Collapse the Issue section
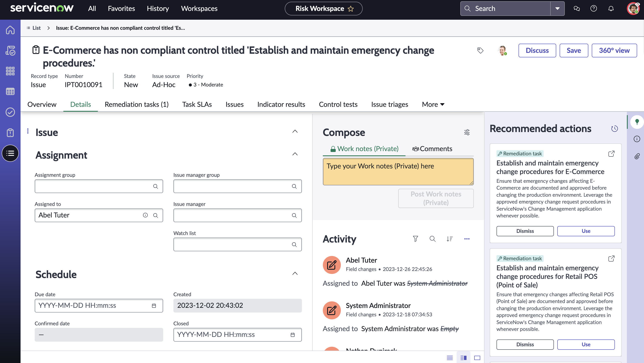The height and width of the screenshot is (363, 644). [295, 131]
